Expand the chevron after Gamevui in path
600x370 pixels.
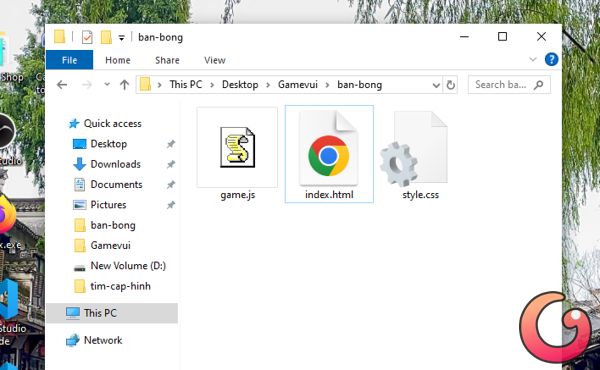point(327,85)
